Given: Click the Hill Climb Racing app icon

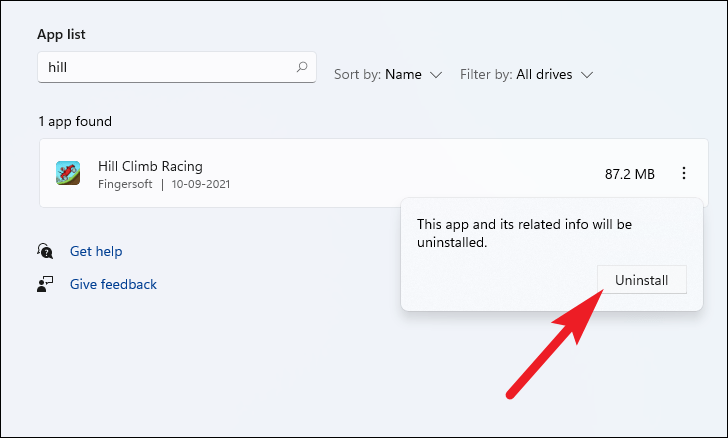Looking at the screenshot, I should (x=68, y=173).
